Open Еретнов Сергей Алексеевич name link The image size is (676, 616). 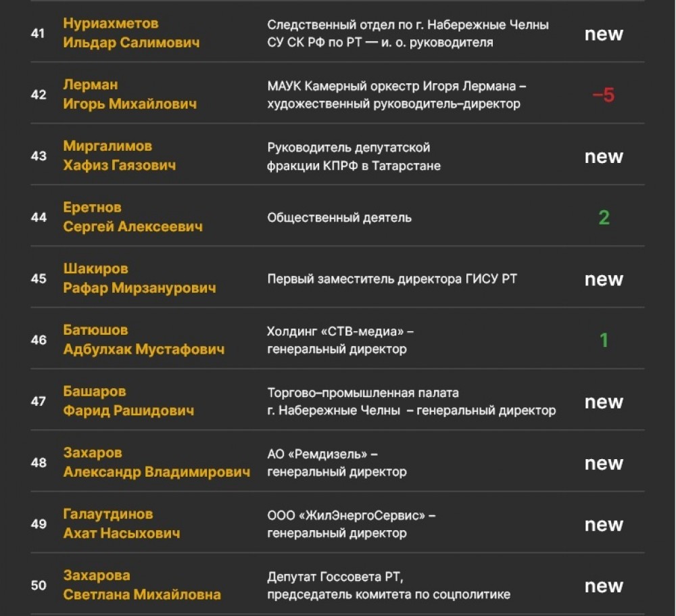pyautogui.click(x=132, y=217)
